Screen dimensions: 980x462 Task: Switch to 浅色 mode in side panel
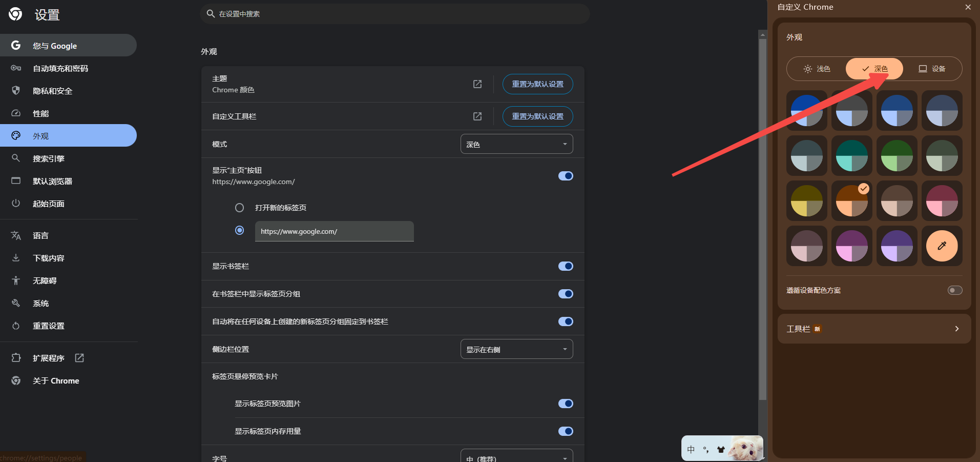(817, 69)
